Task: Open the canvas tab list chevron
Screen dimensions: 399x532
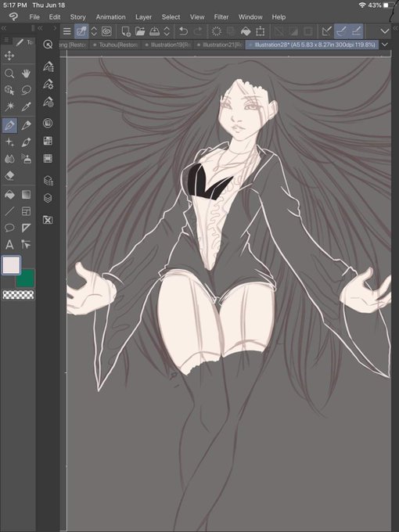Action: [384, 45]
